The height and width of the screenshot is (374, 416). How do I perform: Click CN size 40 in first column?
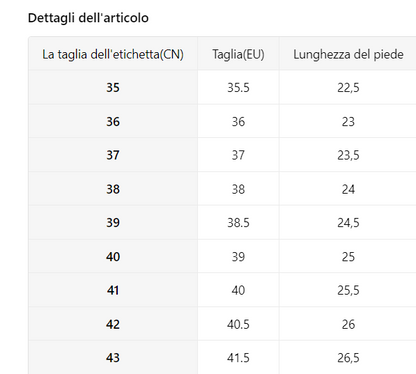click(113, 256)
